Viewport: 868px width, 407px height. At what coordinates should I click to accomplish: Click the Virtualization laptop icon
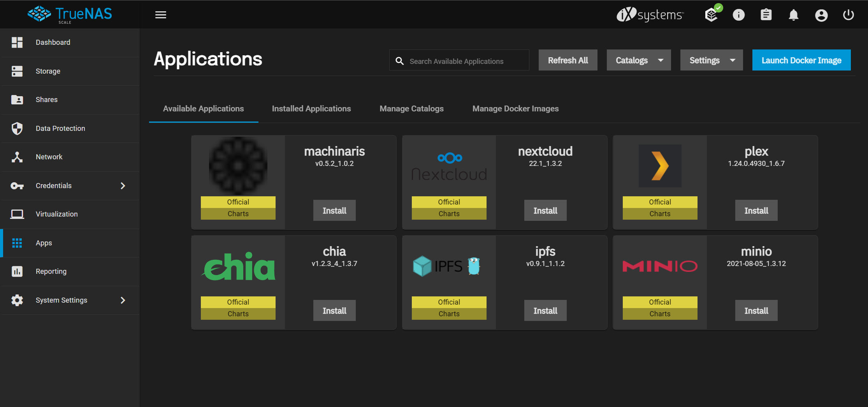17,214
